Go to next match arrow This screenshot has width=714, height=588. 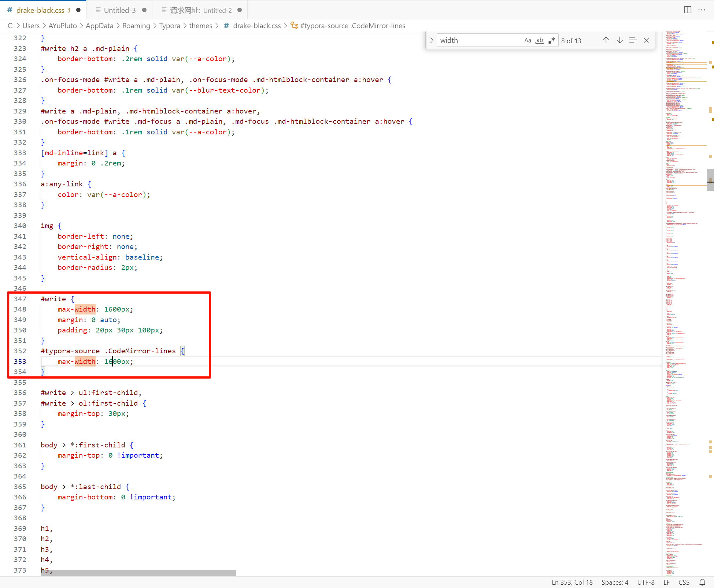pyautogui.click(x=619, y=40)
